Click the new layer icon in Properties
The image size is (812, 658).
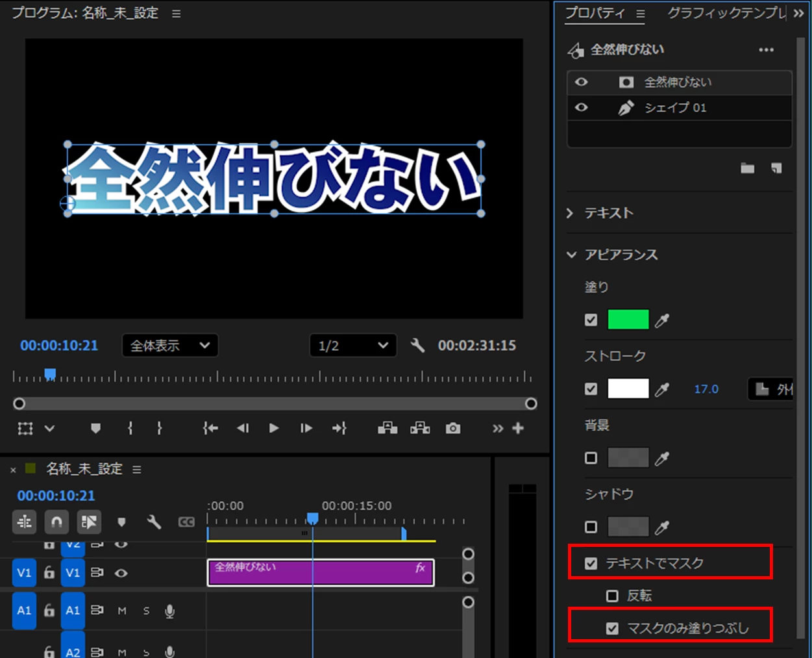[776, 168]
